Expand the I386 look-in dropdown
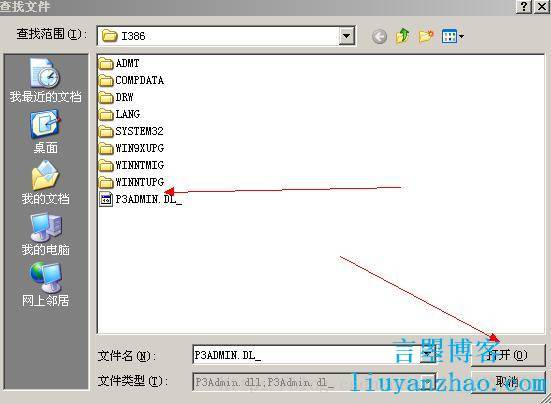Viewport: 551px width, 404px height. coord(346,36)
